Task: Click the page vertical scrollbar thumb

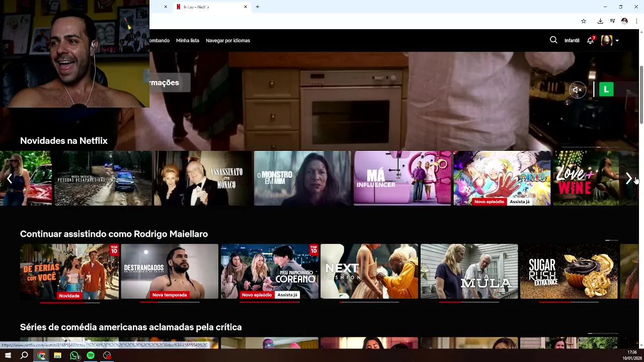Action: point(641,94)
